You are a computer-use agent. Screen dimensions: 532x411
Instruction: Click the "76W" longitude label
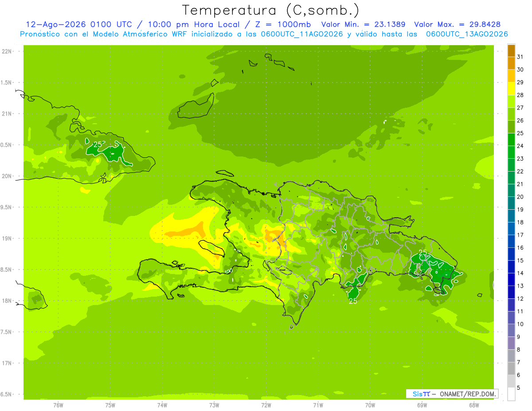click(x=58, y=405)
